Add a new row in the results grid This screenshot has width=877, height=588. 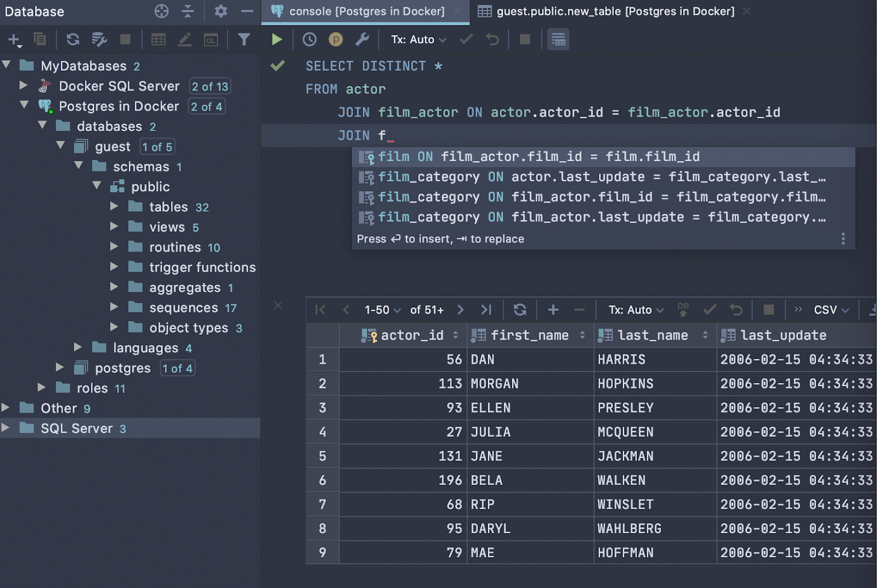[x=553, y=310]
